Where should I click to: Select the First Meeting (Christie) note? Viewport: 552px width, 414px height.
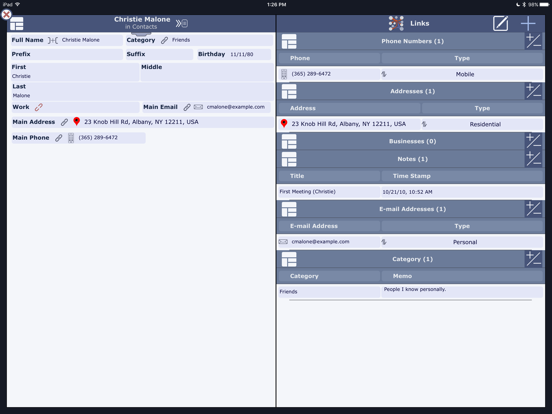point(329,192)
